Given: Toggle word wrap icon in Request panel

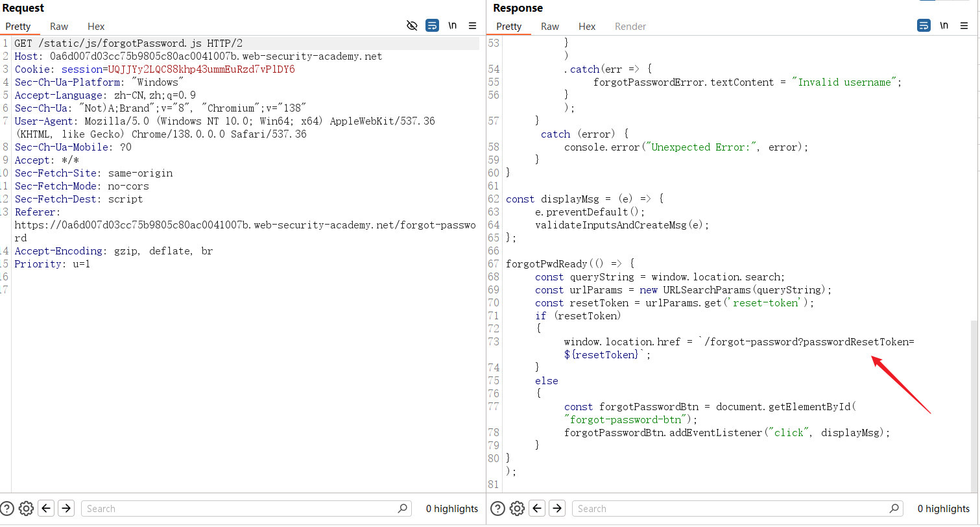Looking at the screenshot, I should (x=432, y=26).
